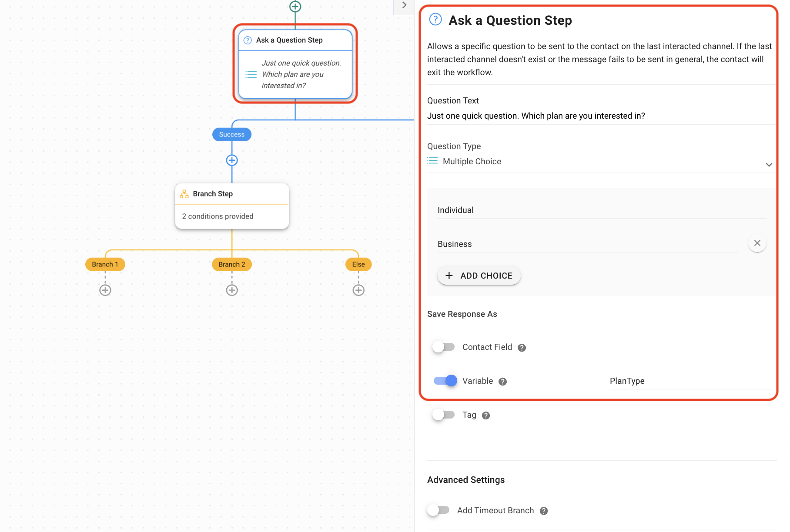Turn on the Tag toggle
The height and width of the screenshot is (532, 790).
444,415
